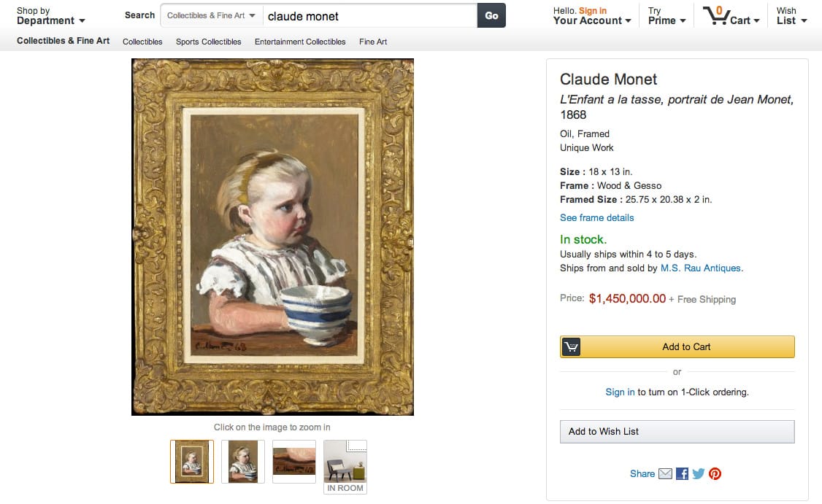Image resolution: width=822 pixels, height=504 pixels.
Task: Select the second portrait thumbnail
Action: tap(242, 461)
